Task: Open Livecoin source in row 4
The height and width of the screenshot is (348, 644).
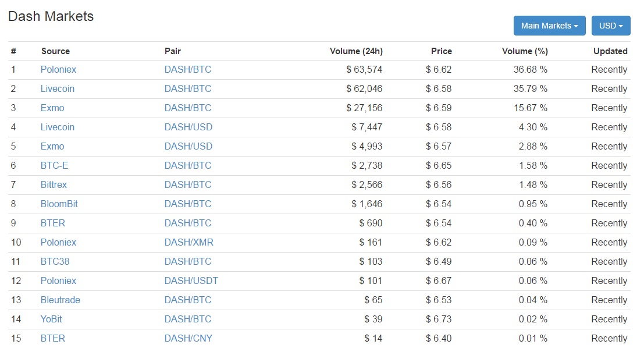Action: click(58, 127)
